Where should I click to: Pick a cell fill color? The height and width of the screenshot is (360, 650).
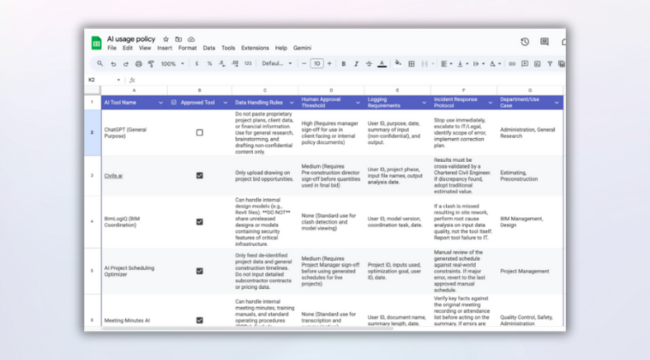tap(398, 64)
